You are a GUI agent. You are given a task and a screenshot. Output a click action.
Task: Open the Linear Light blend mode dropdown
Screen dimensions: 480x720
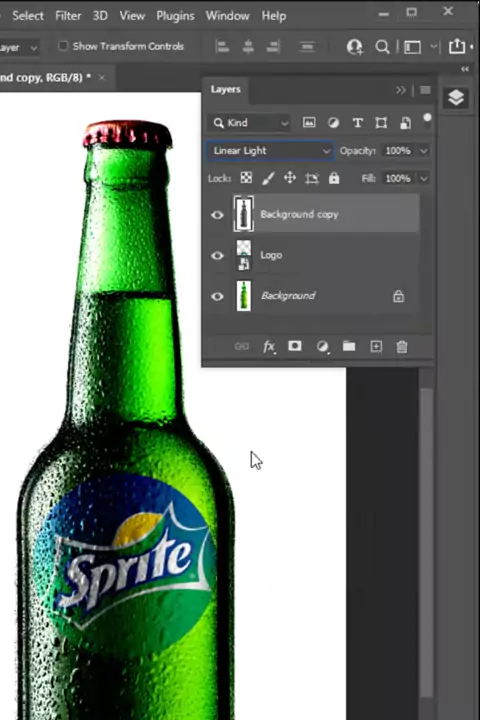(x=271, y=151)
